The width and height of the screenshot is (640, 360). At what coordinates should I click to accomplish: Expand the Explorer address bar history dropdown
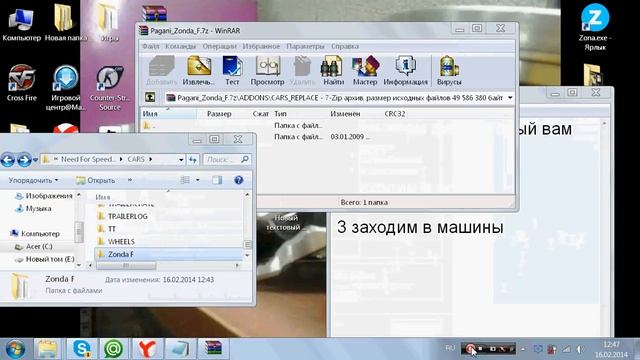(181, 160)
